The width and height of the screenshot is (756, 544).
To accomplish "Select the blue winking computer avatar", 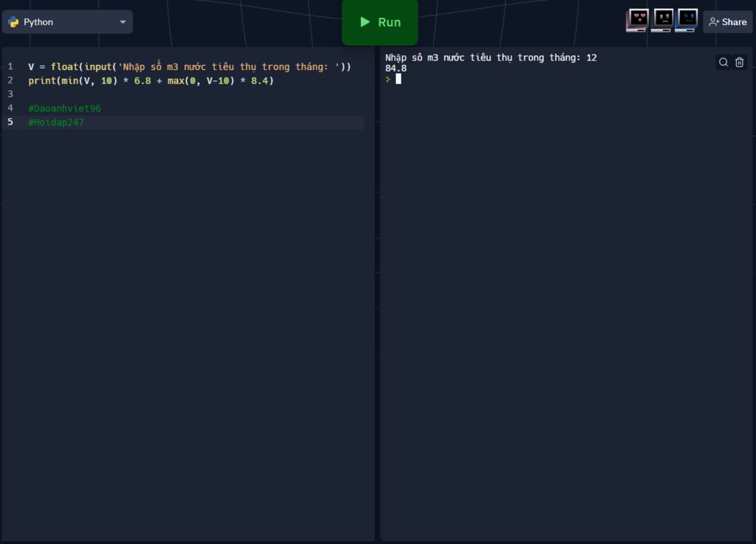I will 687,20.
